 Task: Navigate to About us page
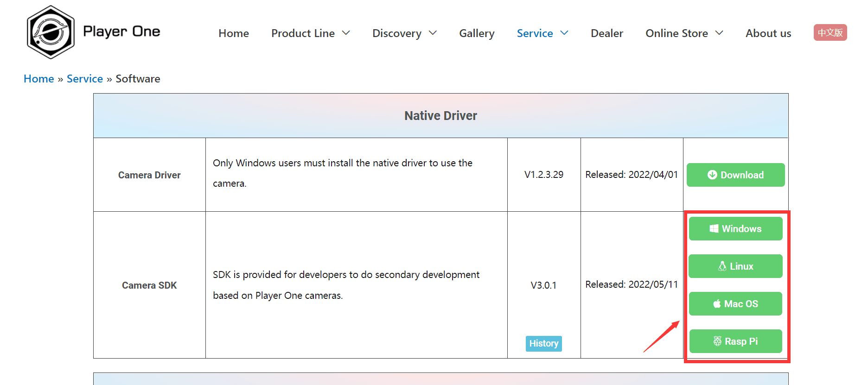click(768, 33)
